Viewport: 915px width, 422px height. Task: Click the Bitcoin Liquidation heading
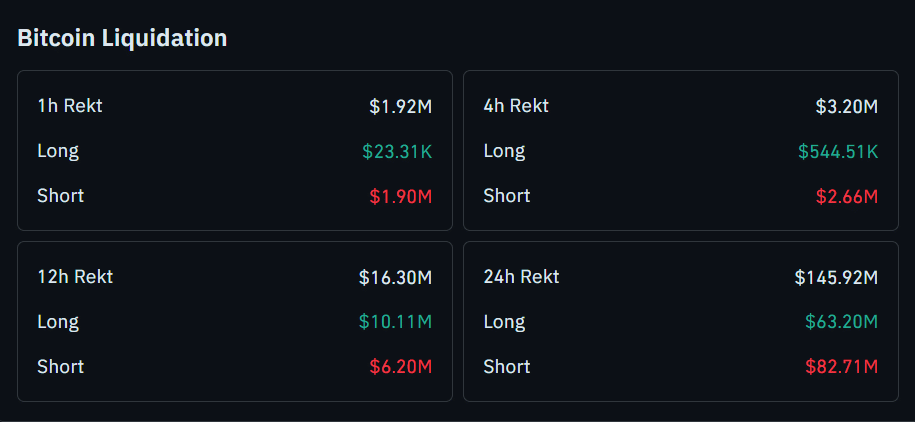(x=122, y=39)
